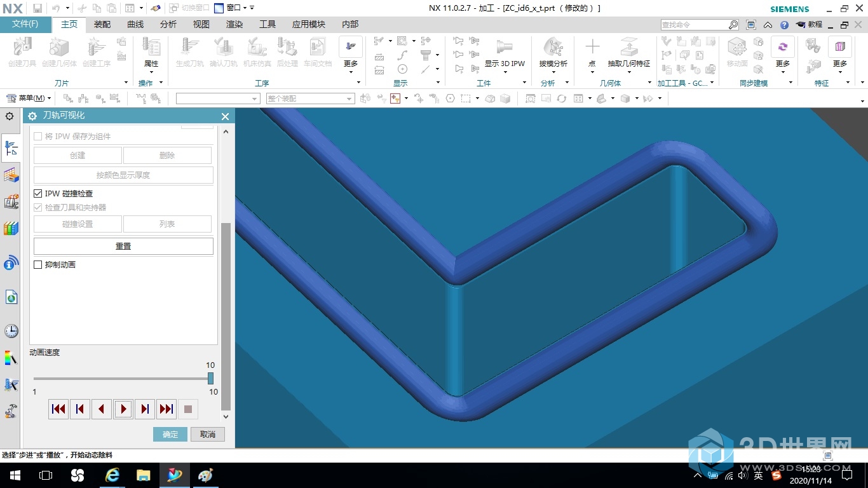Viewport: 868px width, 488px height.
Task: Click the Cancel (取消) button
Action: tap(208, 434)
